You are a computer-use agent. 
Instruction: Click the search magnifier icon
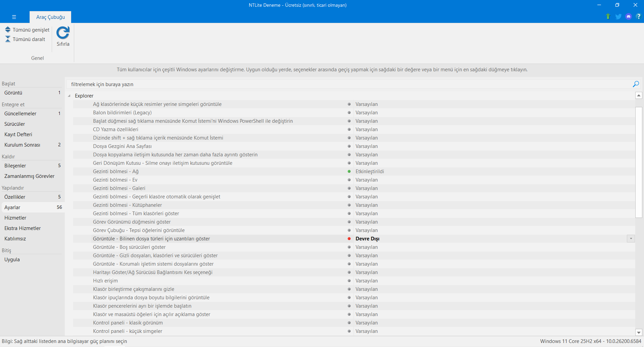pyautogui.click(x=636, y=84)
